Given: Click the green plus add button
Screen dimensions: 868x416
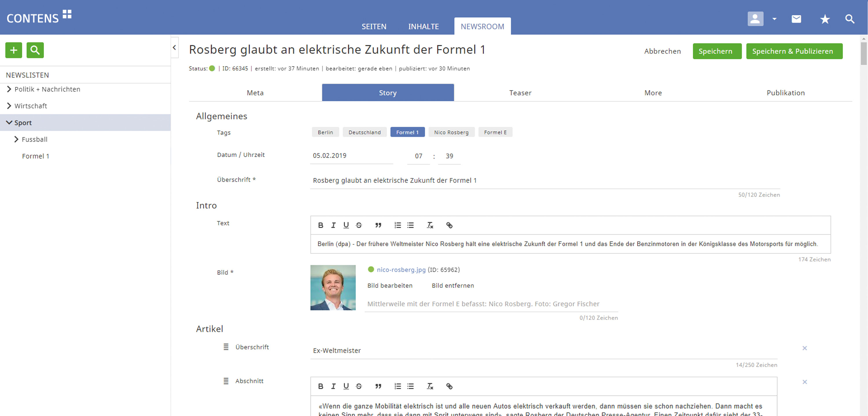Looking at the screenshot, I should [x=14, y=50].
